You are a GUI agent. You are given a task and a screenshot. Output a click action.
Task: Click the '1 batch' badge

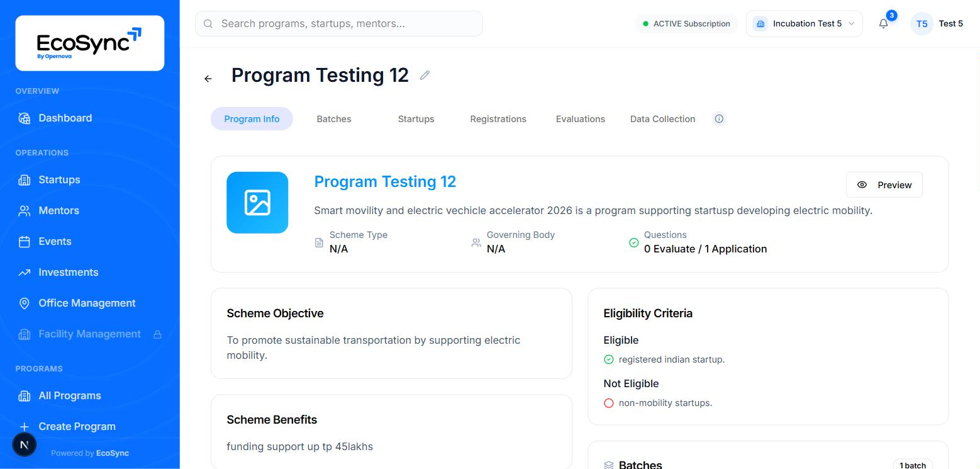click(x=912, y=465)
